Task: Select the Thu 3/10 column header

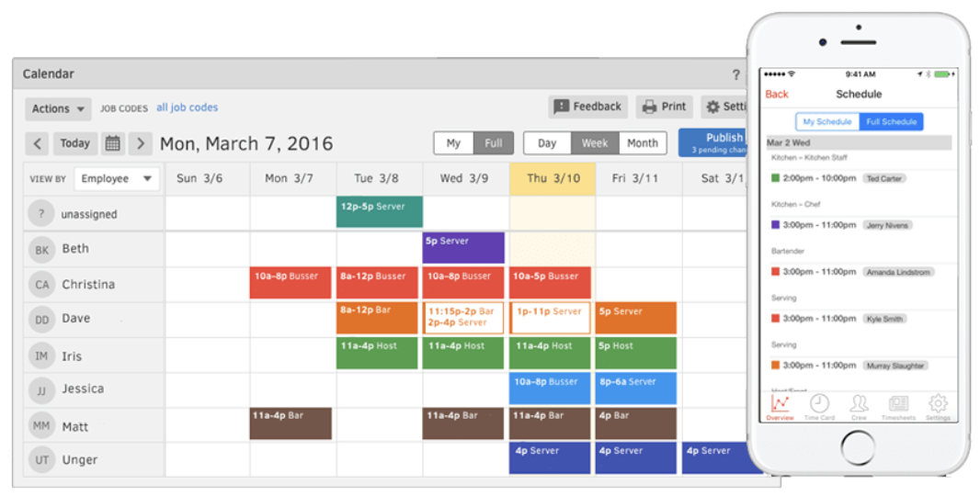Action: [553, 179]
